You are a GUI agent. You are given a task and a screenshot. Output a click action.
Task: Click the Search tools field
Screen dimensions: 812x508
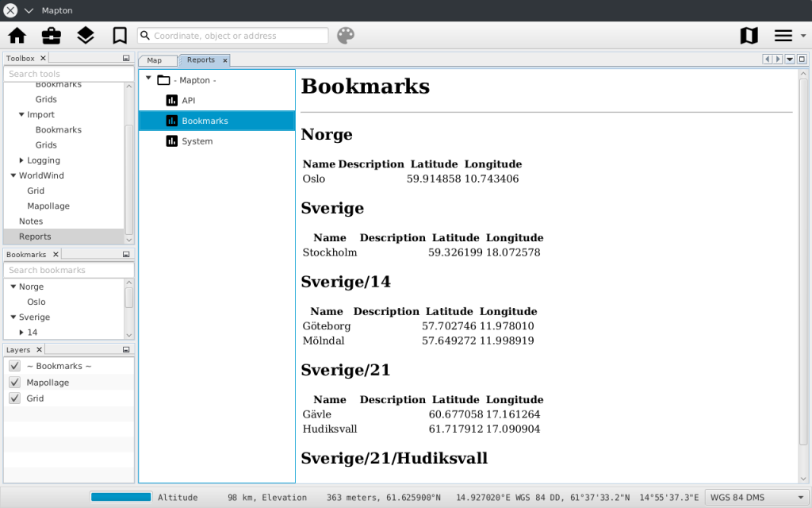[69, 74]
